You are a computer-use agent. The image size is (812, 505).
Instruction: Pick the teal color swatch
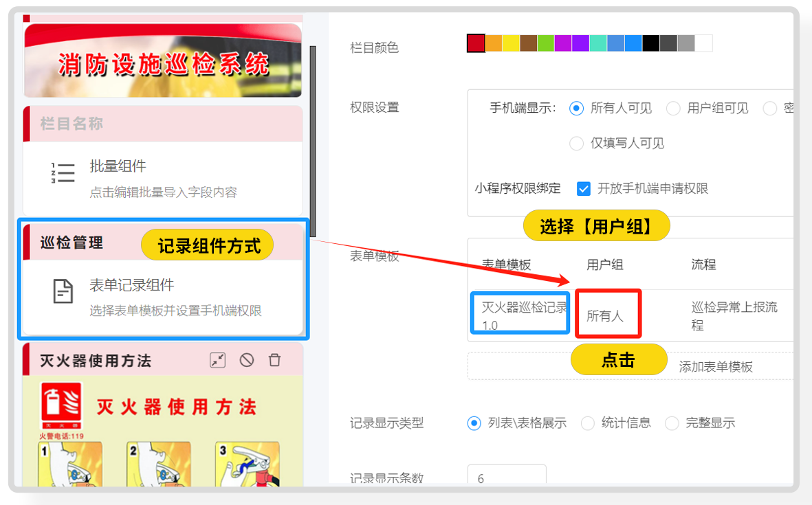[599, 43]
